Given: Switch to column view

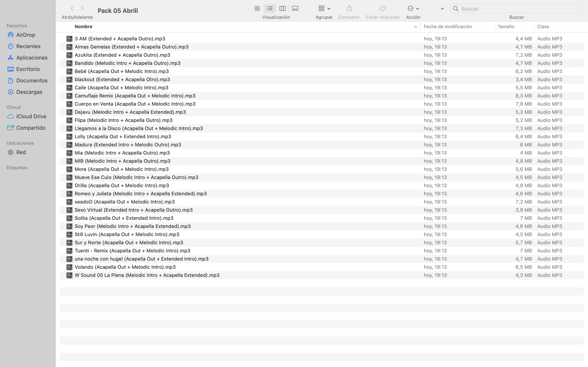Looking at the screenshot, I should click(282, 9).
